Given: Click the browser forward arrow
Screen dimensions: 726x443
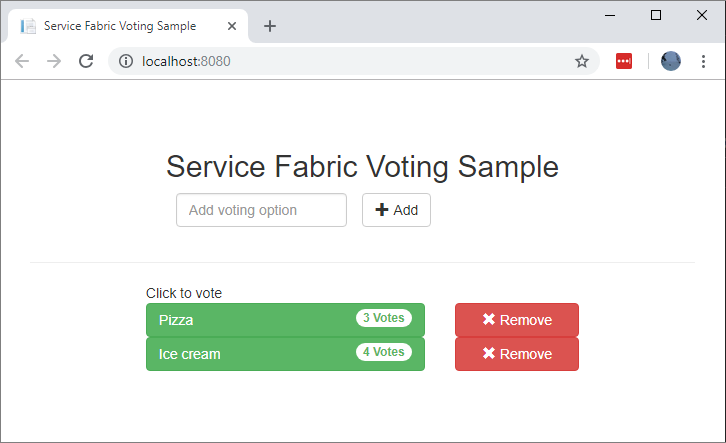Looking at the screenshot, I should [54, 61].
